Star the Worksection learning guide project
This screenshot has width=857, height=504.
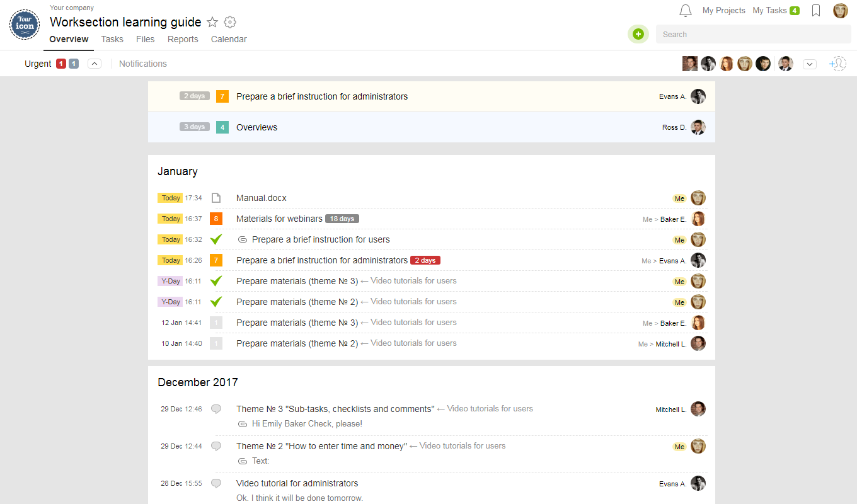[212, 22]
